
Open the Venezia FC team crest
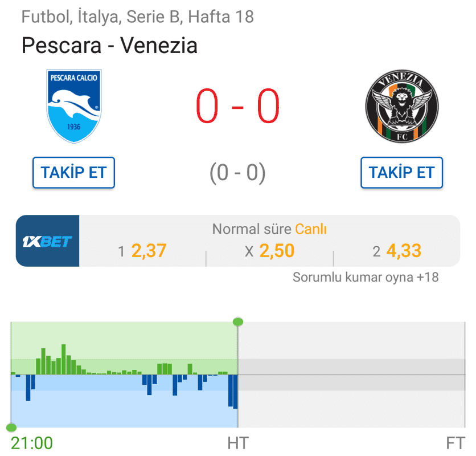coord(402,106)
